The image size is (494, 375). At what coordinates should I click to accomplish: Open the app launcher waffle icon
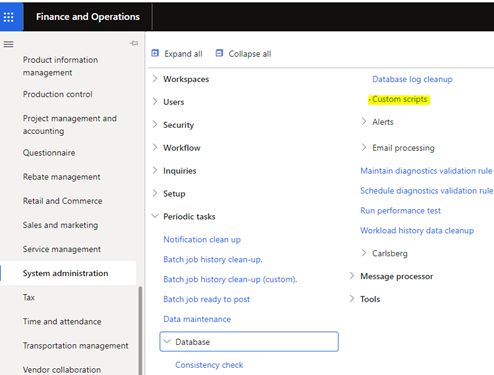9,17
